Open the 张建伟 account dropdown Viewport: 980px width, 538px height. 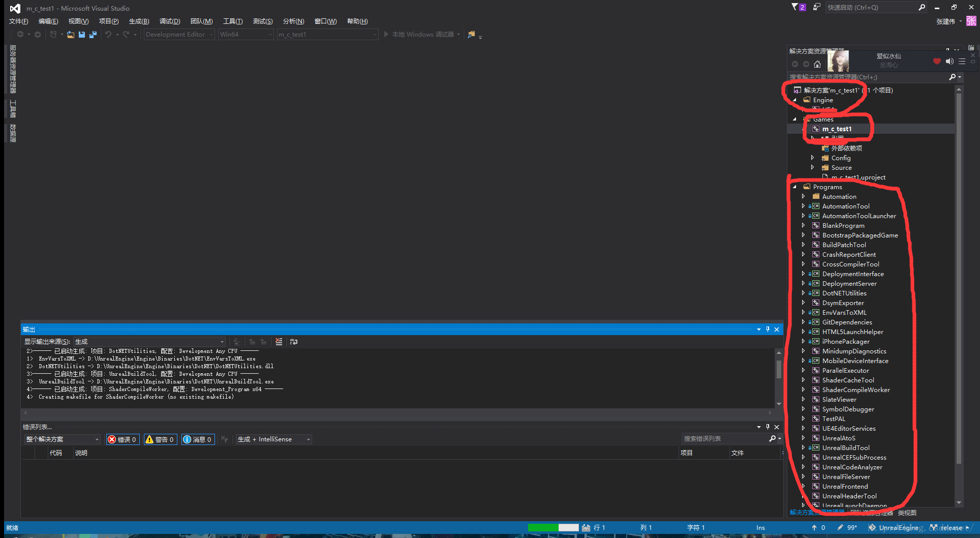coord(949,21)
